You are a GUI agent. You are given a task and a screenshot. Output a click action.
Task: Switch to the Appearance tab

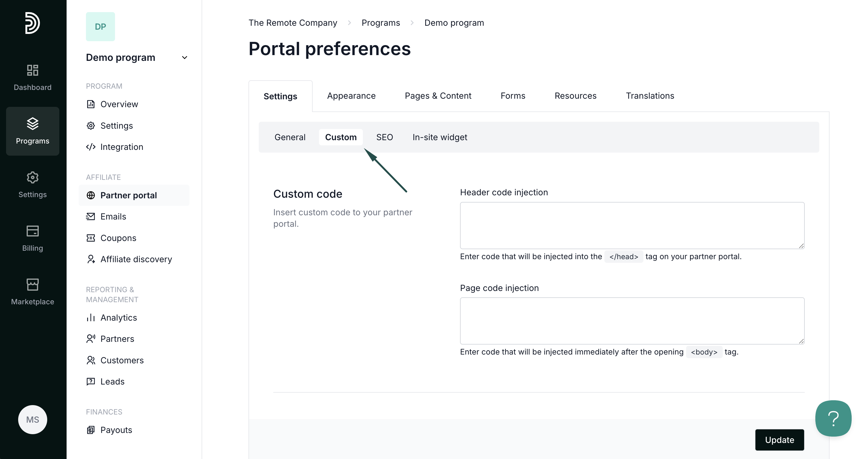[x=351, y=96]
